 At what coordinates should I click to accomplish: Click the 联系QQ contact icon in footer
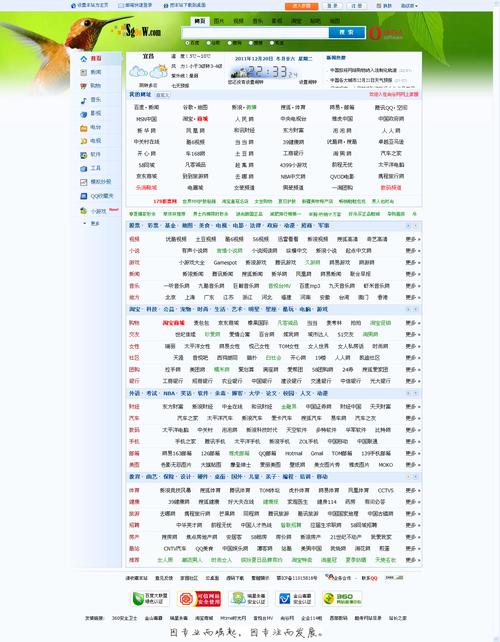pos(369,578)
